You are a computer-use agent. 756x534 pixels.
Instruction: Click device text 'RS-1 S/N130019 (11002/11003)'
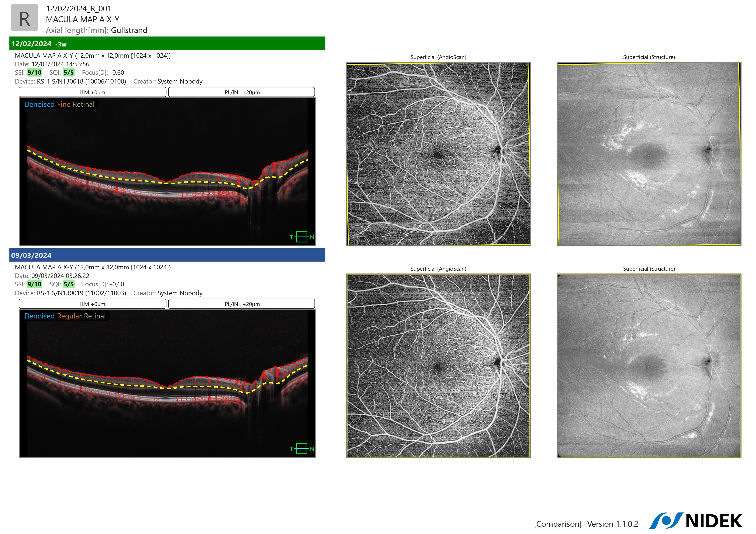(81, 293)
